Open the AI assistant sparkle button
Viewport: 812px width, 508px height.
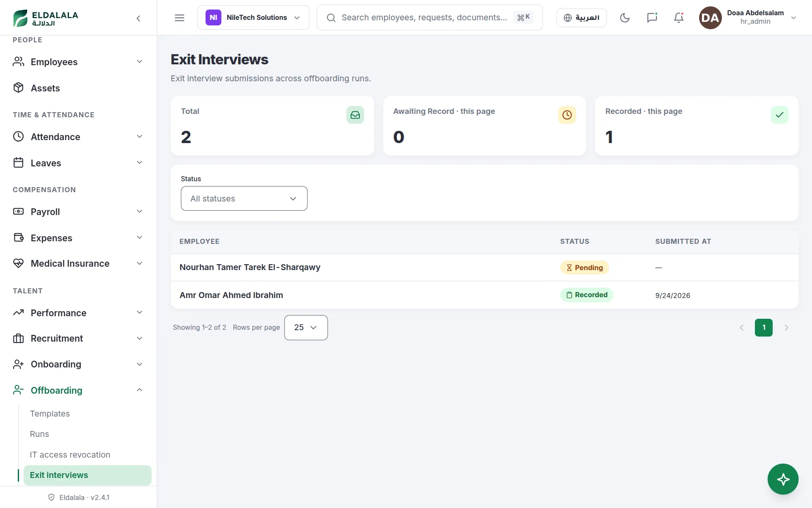[x=783, y=479]
